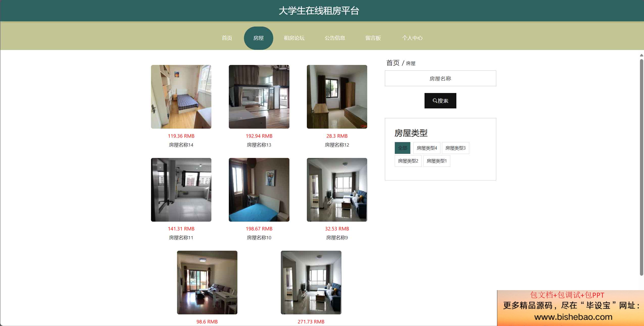The image size is (644, 326).
Task: Click the 119.36 RMB price text
Action: tap(181, 136)
